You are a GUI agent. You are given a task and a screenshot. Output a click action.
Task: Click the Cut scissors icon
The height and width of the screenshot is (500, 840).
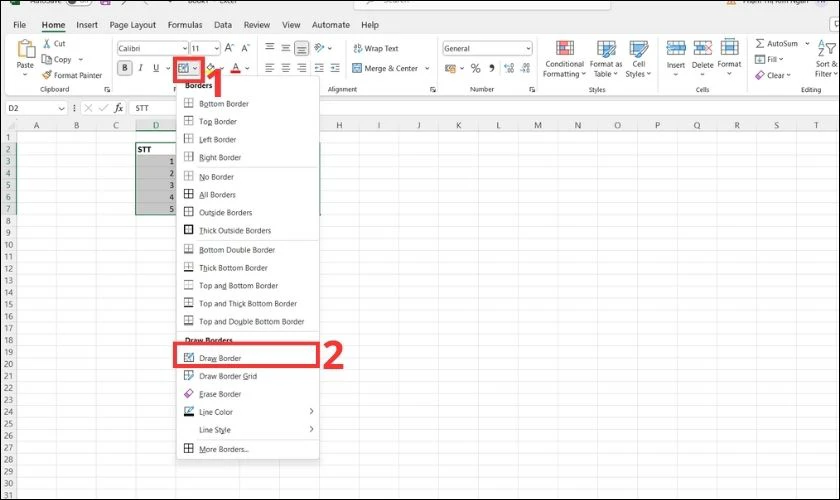tap(47, 43)
